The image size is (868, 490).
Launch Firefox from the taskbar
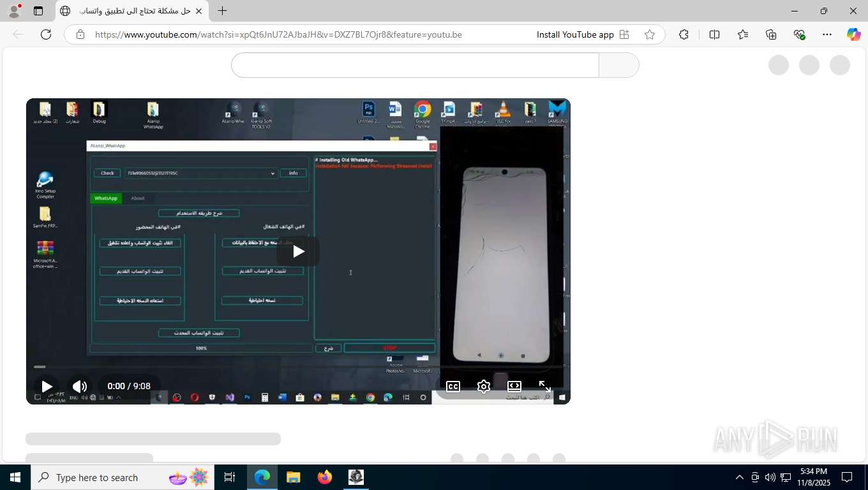point(325,477)
